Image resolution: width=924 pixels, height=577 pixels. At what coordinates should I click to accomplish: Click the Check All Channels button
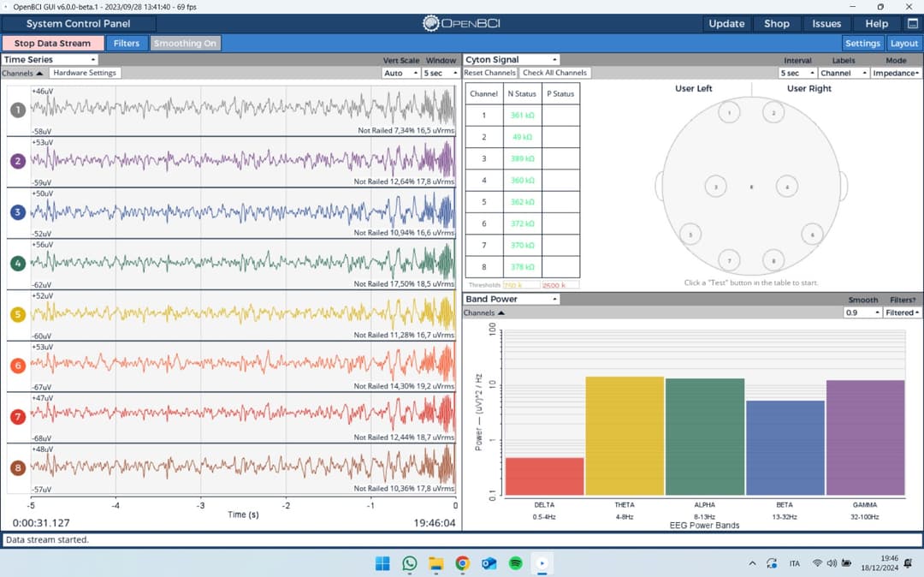click(554, 74)
